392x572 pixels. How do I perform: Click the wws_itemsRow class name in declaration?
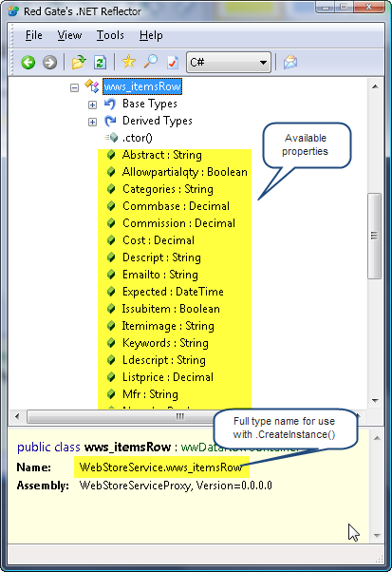click(x=127, y=447)
